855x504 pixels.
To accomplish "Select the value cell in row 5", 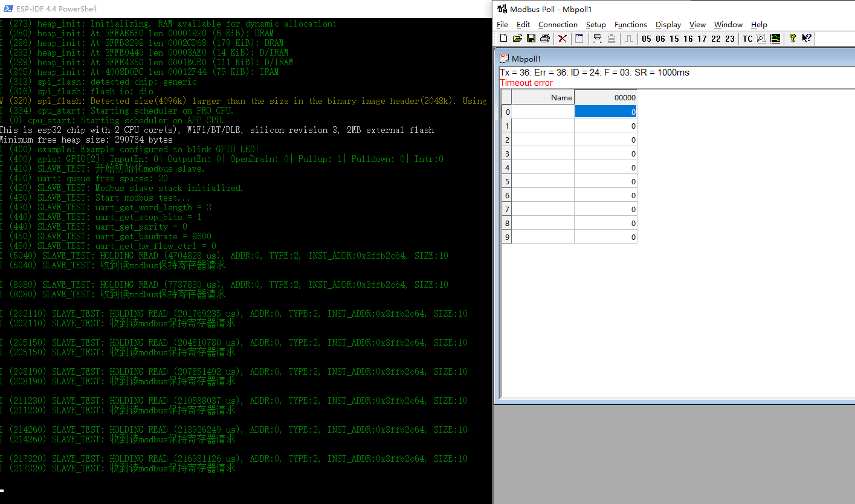I will pos(605,181).
